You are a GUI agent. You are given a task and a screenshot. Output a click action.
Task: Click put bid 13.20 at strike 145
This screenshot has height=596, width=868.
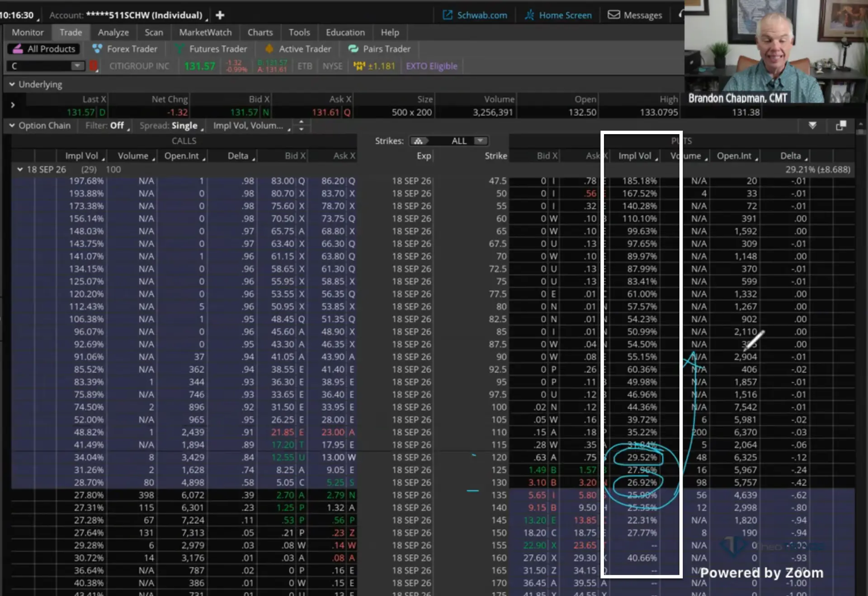coord(535,521)
